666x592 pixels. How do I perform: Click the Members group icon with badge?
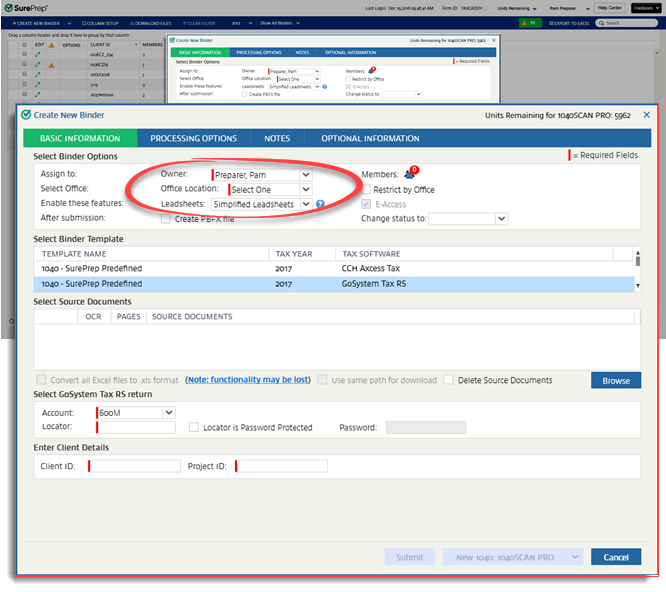(x=408, y=175)
